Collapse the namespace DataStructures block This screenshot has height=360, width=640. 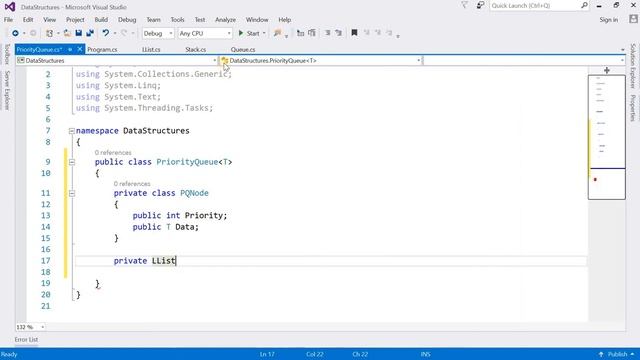(71, 131)
